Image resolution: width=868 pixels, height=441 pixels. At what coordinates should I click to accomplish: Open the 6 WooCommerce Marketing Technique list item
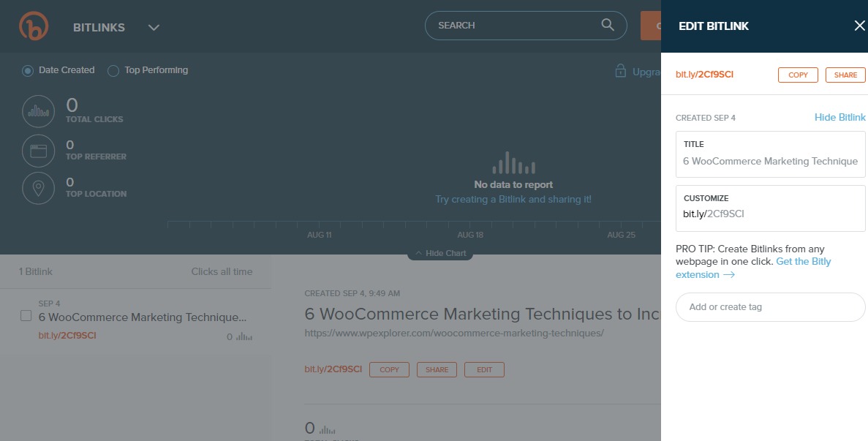point(143,317)
